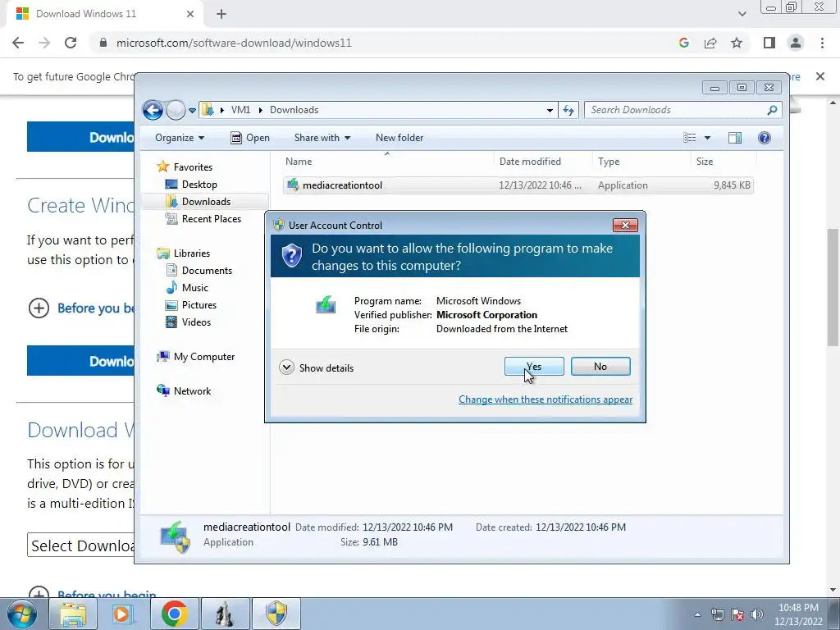Viewport: 840px width, 630px height.
Task: Toggle the preview pane icon
Action: click(735, 138)
